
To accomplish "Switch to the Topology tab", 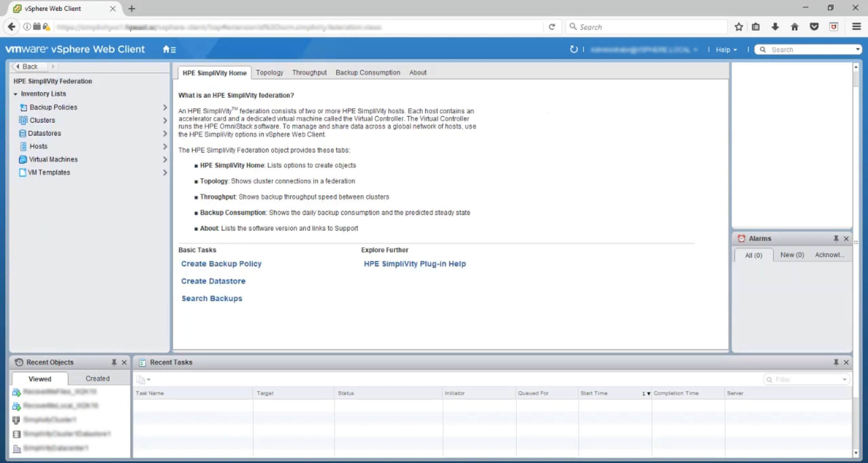I will pyautogui.click(x=269, y=72).
